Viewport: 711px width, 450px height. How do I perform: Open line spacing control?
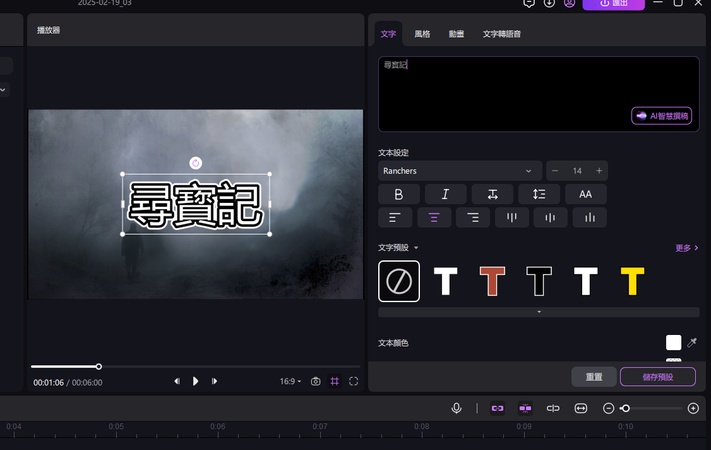[x=539, y=194]
